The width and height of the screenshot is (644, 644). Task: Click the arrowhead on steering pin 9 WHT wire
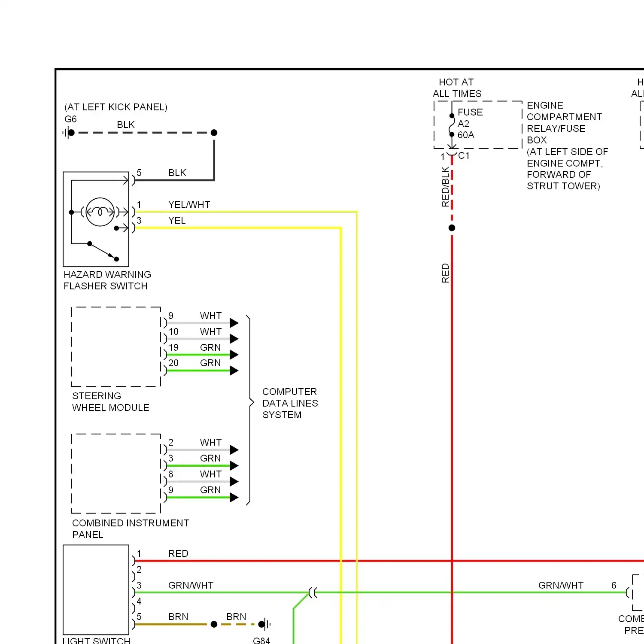234,323
